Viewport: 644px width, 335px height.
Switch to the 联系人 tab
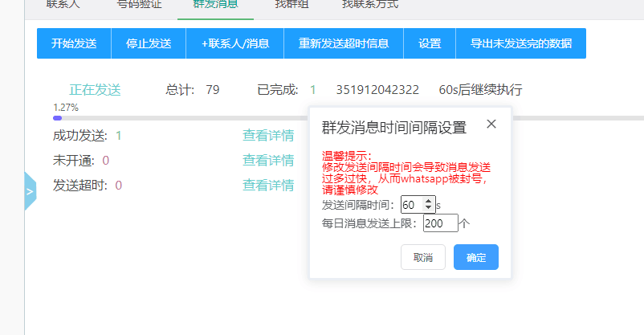pos(63,4)
